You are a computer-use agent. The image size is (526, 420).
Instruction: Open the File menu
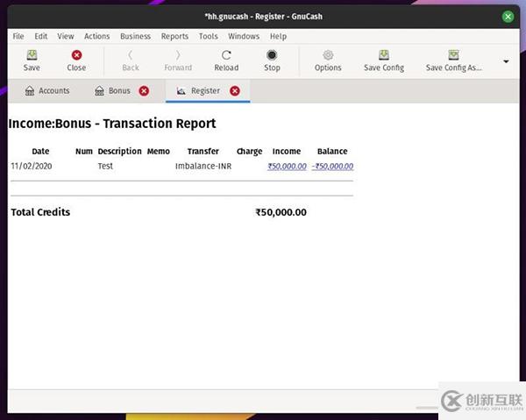pyautogui.click(x=18, y=37)
